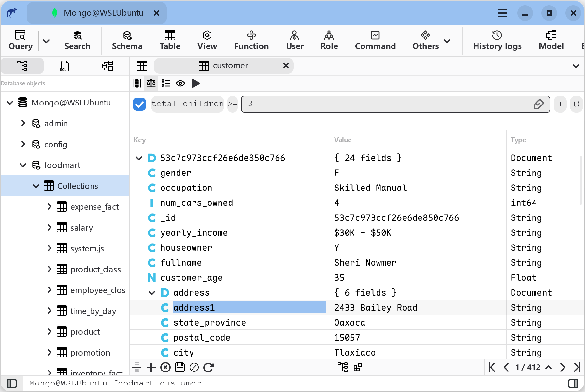Click the refresh icon in bottom toolbar
Viewport: 585px width, 392px height.
(208, 368)
